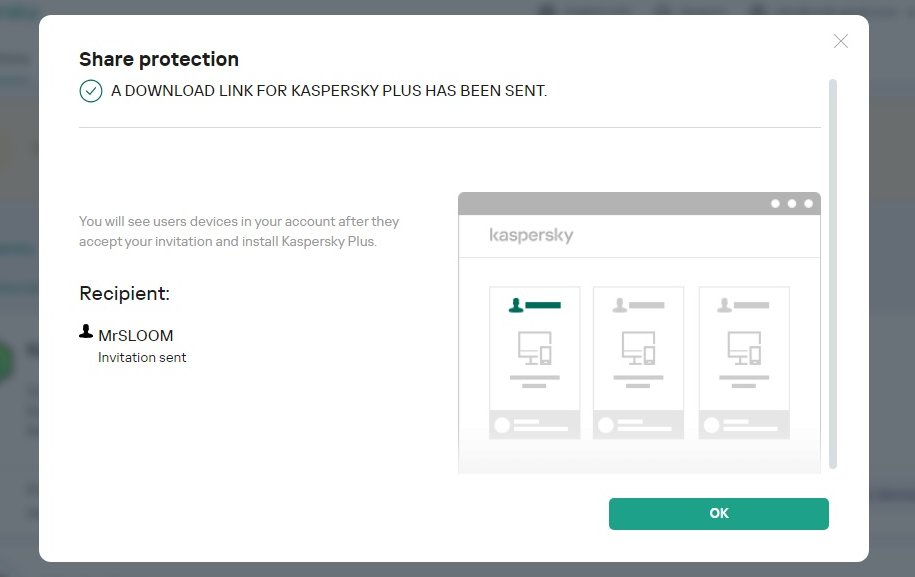Click the green user icon in first card
This screenshot has width=915, height=577.
[516, 305]
